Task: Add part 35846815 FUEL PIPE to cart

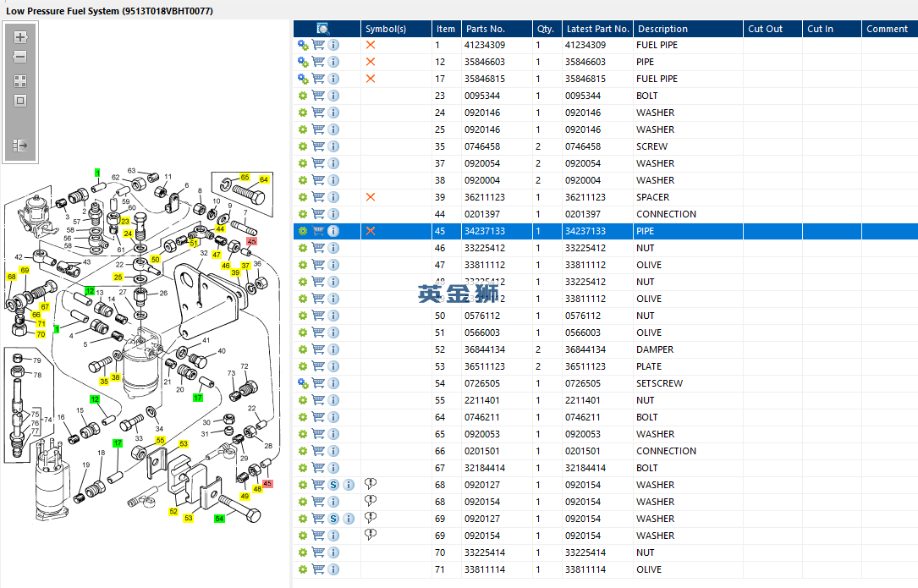Action: click(318, 79)
